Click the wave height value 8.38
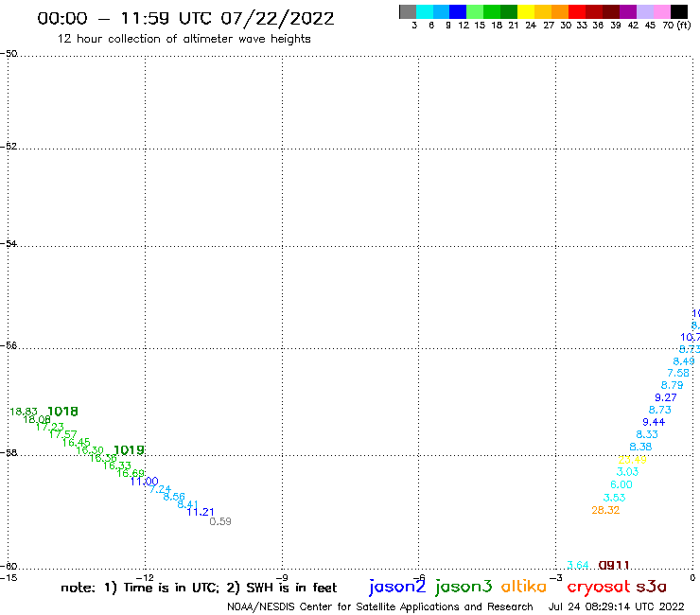700x615 pixels. [x=640, y=447]
